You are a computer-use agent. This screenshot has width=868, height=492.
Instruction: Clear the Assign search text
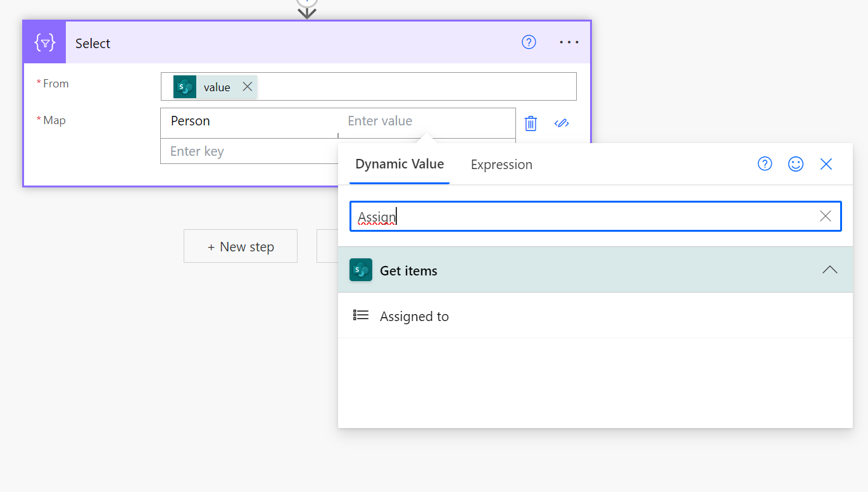tap(825, 216)
